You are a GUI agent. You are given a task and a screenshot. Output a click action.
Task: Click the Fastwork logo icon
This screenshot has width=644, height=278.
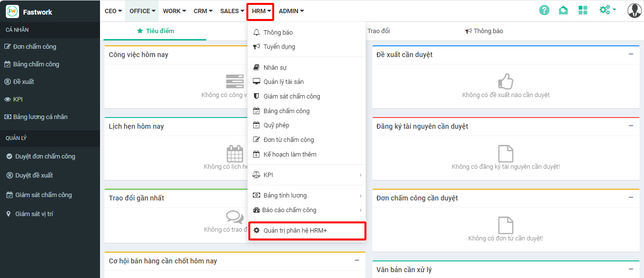point(12,11)
